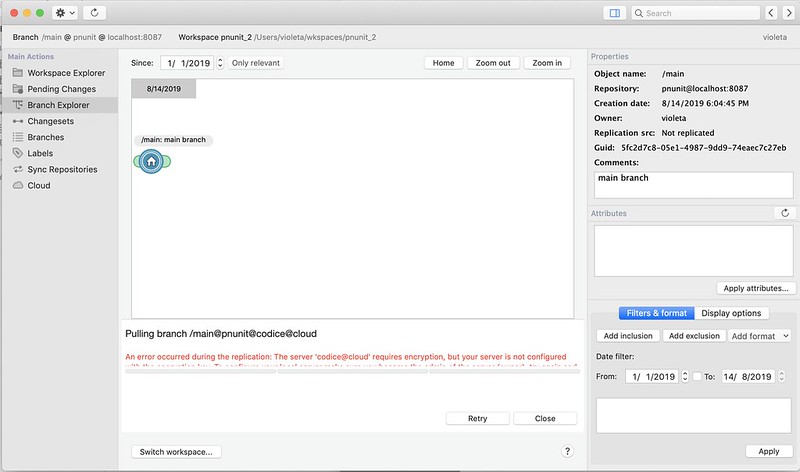Image resolution: width=800 pixels, height=472 pixels.
Task: Click the From date filter field
Action: click(x=652, y=377)
